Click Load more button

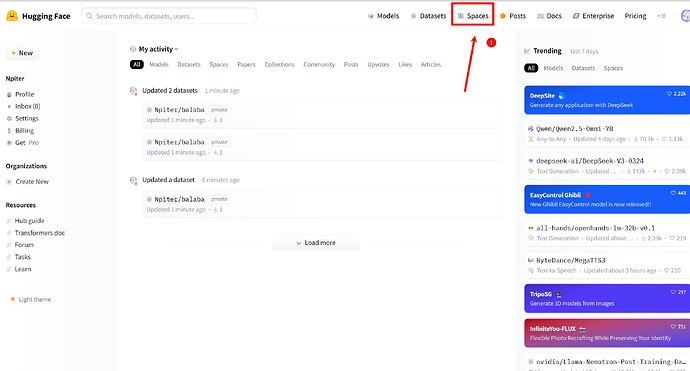click(316, 242)
